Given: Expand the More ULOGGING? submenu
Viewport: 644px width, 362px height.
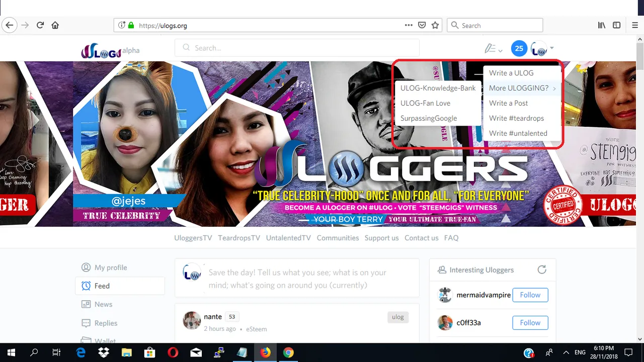Looking at the screenshot, I should [x=522, y=88].
